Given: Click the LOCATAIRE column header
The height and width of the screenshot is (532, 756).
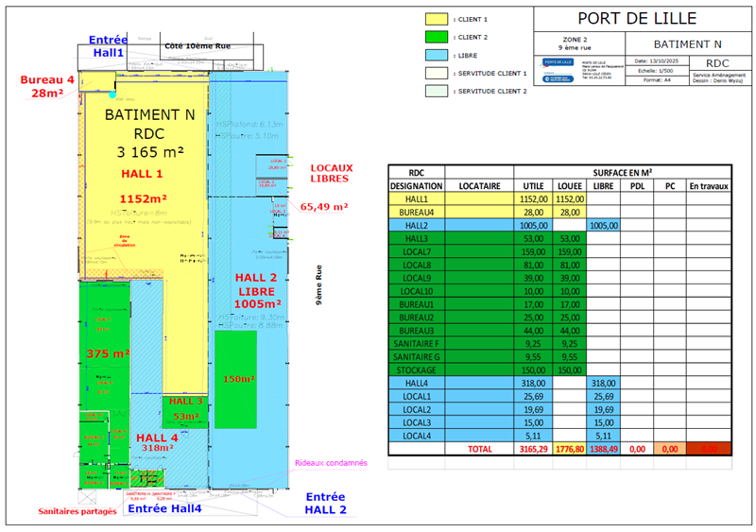Looking at the screenshot, I should coord(478,187).
